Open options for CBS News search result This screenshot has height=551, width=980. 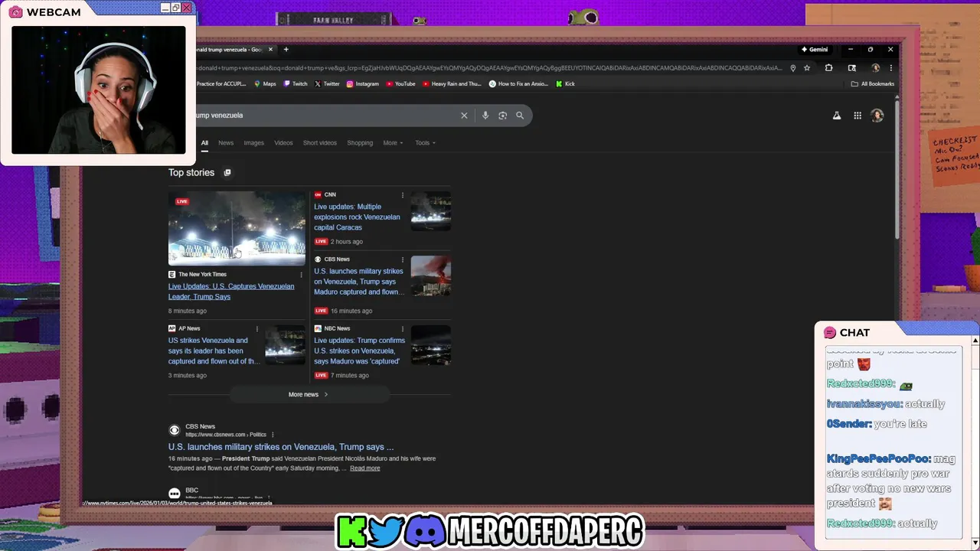click(x=273, y=435)
